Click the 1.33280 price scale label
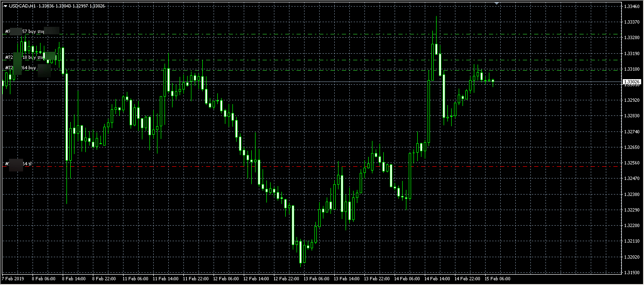 (632, 38)
